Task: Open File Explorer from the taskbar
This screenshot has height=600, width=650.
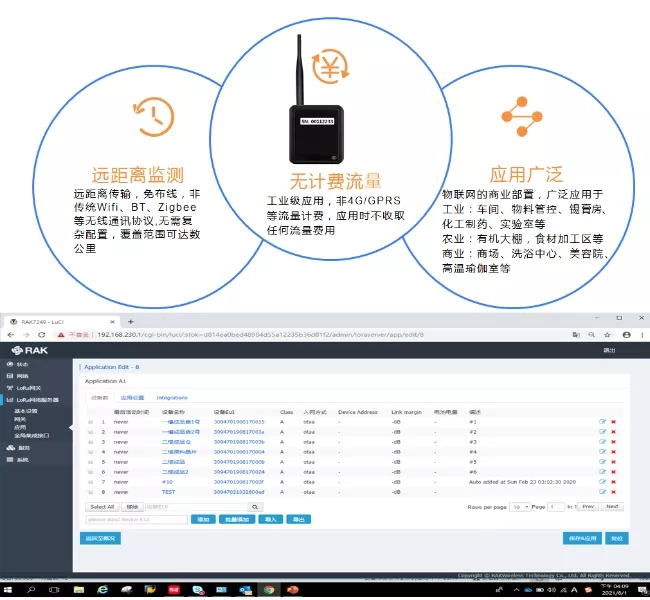Action: click(x=79, y=589)
